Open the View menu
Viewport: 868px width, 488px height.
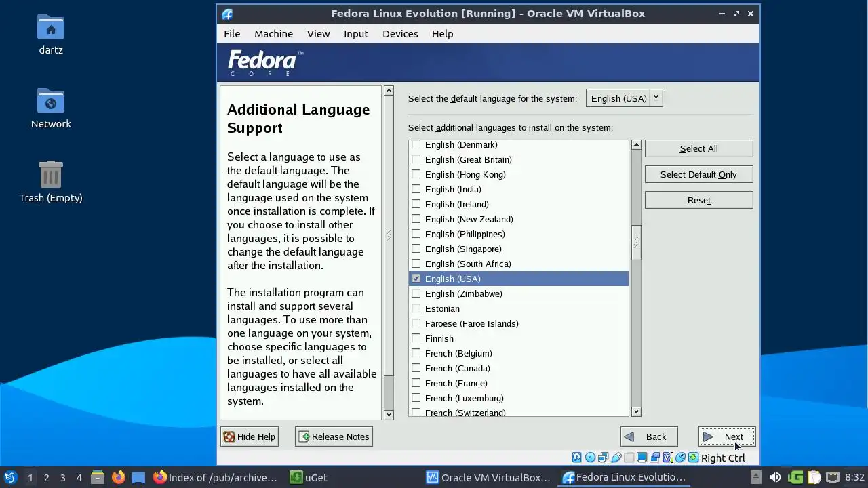tap(318, 34)
